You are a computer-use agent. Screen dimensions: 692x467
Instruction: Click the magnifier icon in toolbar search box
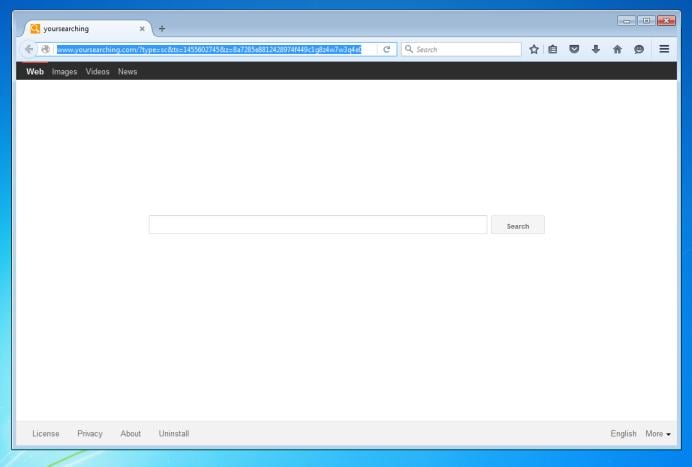pos(409,49)
